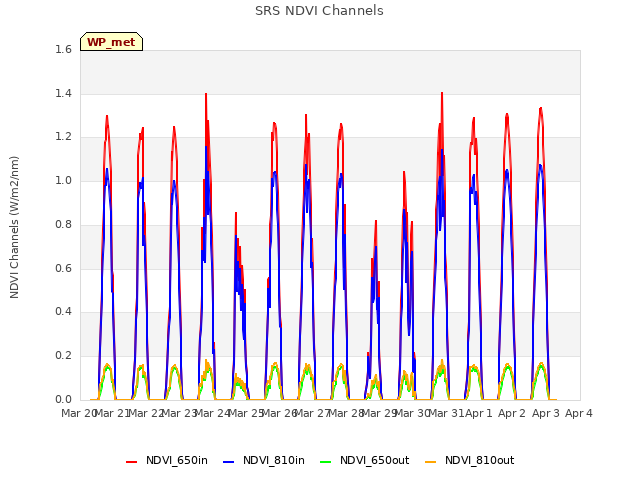Click the red NDVI_650in legend swatch
The image size is (640, 480).
[x=131, y=461]
